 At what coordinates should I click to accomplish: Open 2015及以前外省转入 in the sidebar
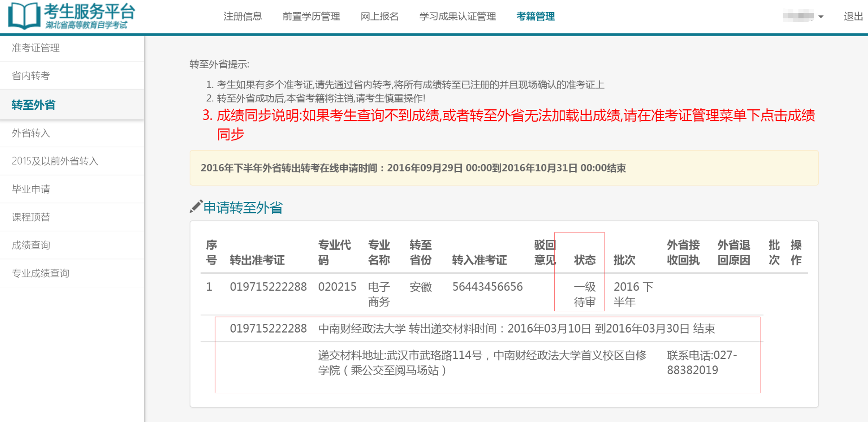(x=72, y=161)
